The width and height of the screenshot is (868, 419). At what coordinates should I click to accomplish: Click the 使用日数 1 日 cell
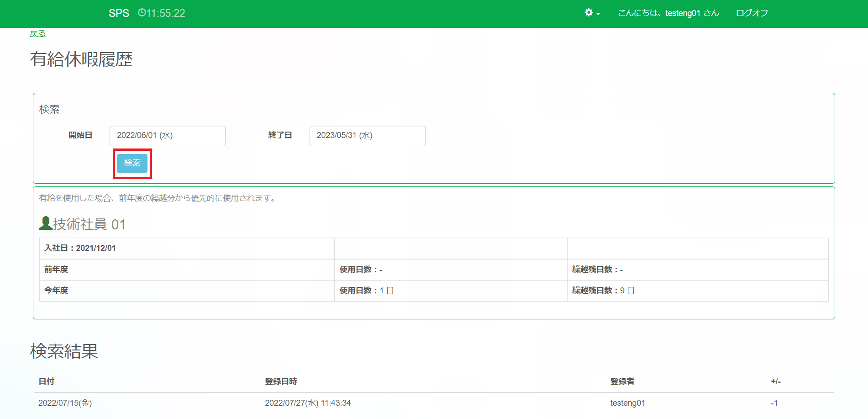366,291
